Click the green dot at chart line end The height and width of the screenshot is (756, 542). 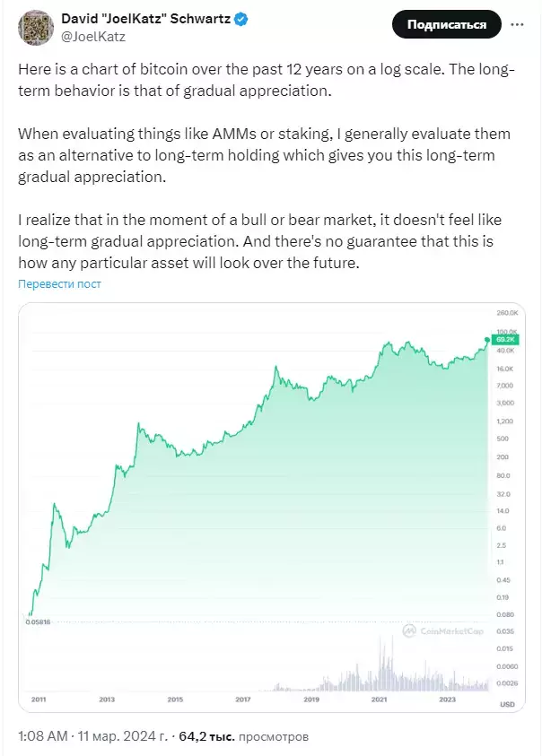489,338
